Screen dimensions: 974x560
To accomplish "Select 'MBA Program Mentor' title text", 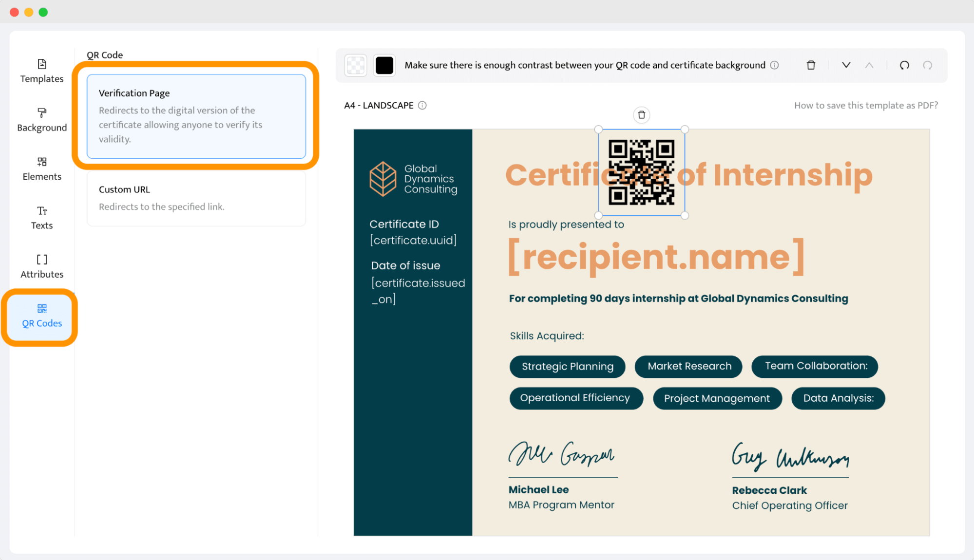I will coord(561,505).
